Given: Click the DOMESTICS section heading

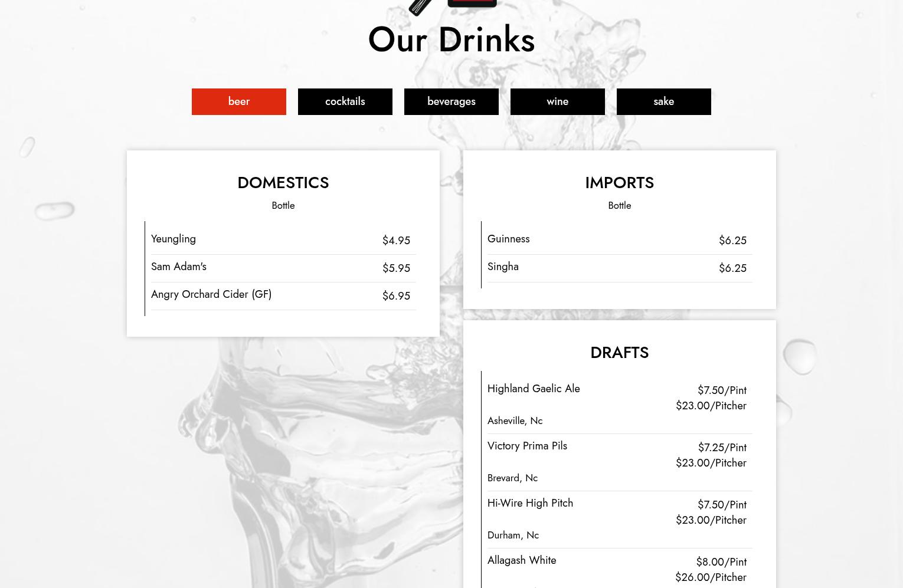Looking at the screenshot, I should click(x=283, y=183).
